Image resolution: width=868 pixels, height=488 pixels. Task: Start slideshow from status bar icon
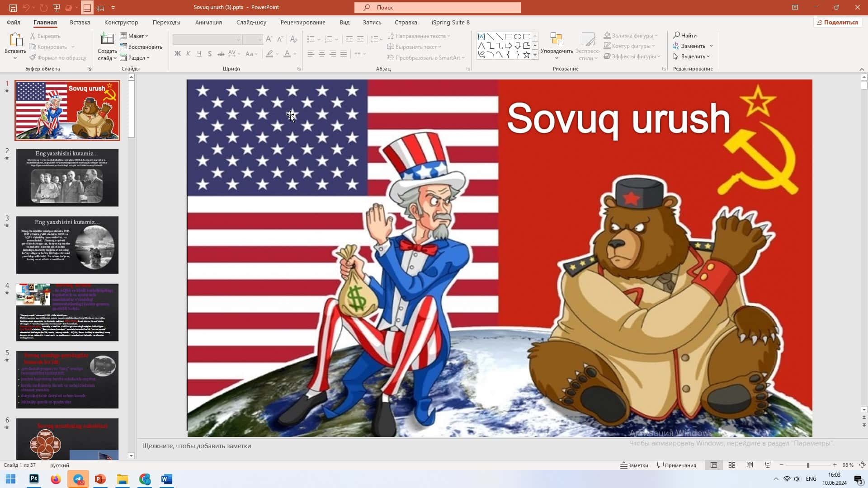[768, 465]
